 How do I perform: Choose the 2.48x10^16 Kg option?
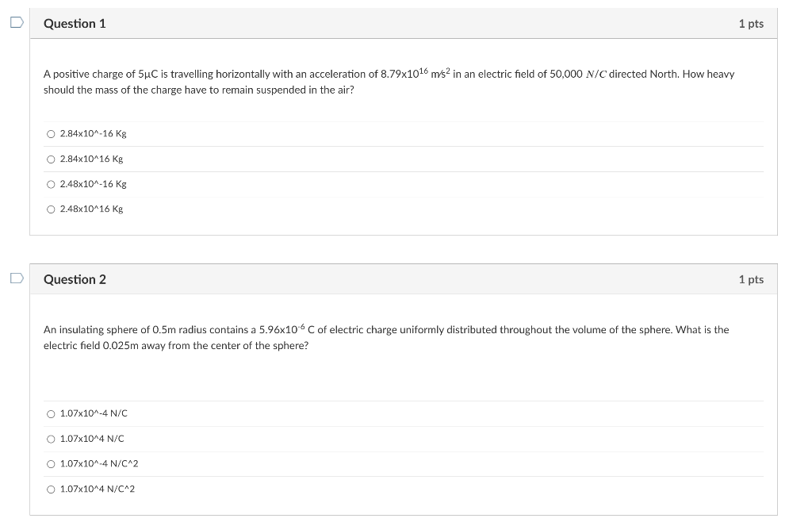[51, 209]
